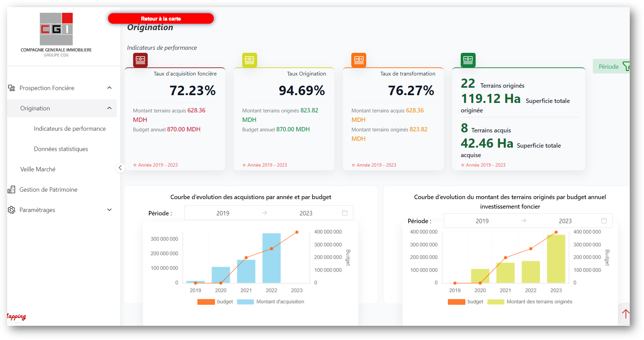Collapse the sidebar with the left arrow
Screen dimensions: 644x340
120,168
